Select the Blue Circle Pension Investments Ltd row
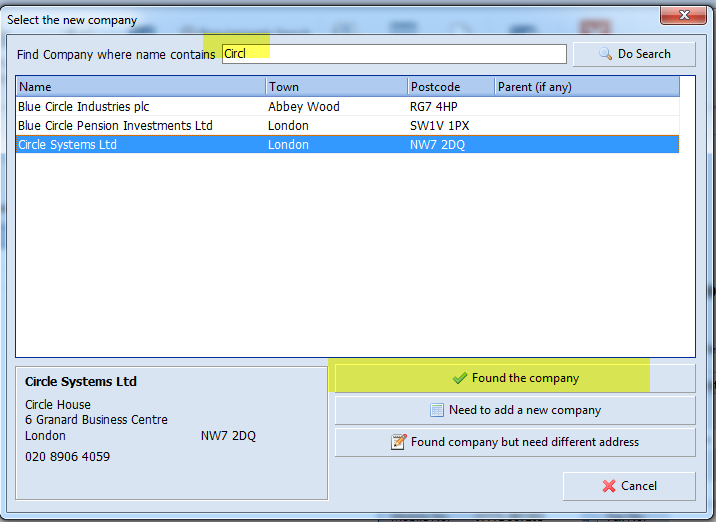Screen dimensions: 716x522 point(347,126)
